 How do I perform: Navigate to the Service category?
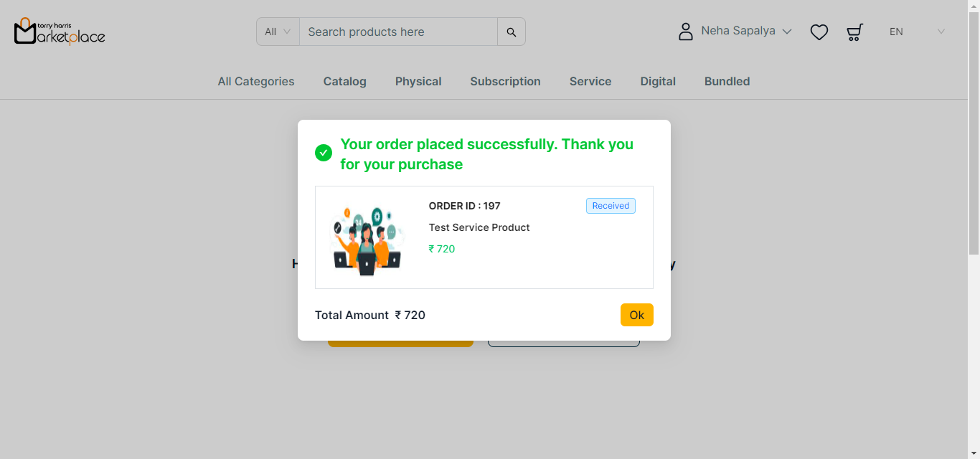point(590,81)
